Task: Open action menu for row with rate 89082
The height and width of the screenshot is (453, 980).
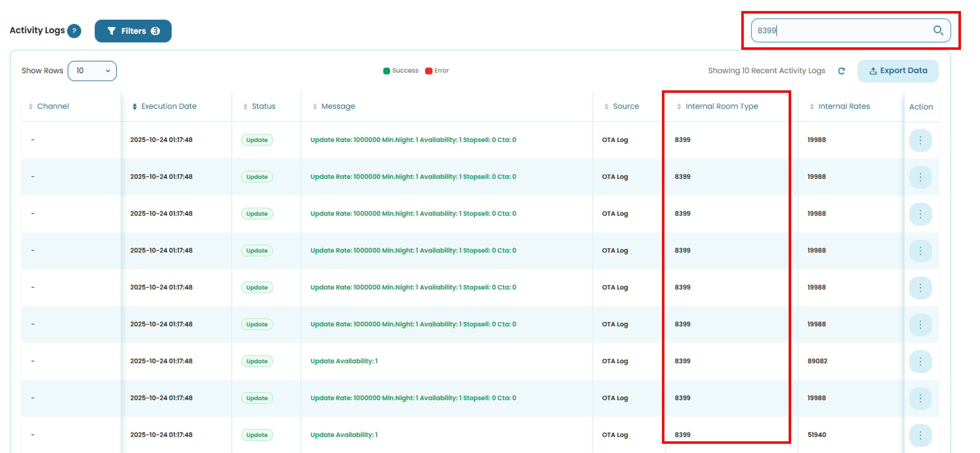Action: point(920,361)
